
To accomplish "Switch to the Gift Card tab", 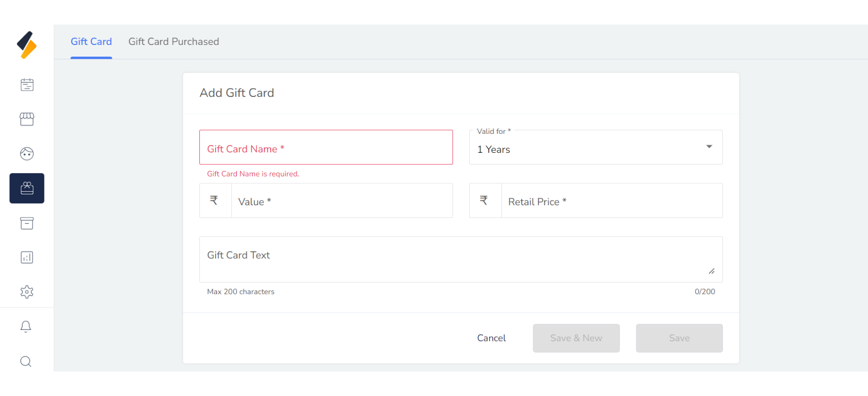I will click(x=91, y=42).
